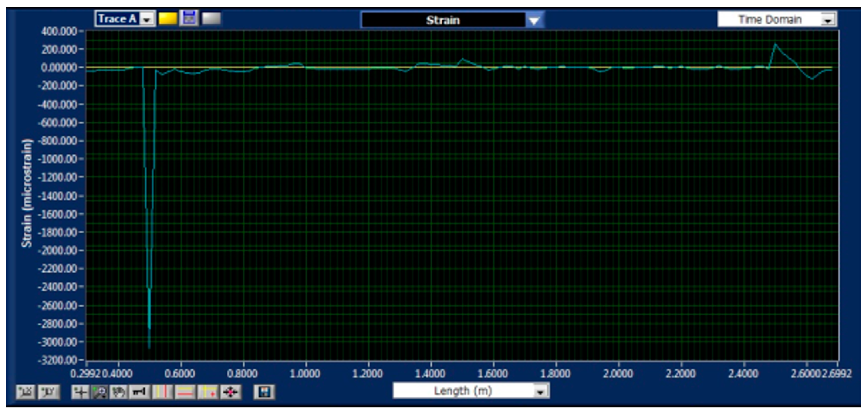Screen dimensions: 868x417
Task: Open the Trace A selection dropdown
Action: click(x=147, y=19)
